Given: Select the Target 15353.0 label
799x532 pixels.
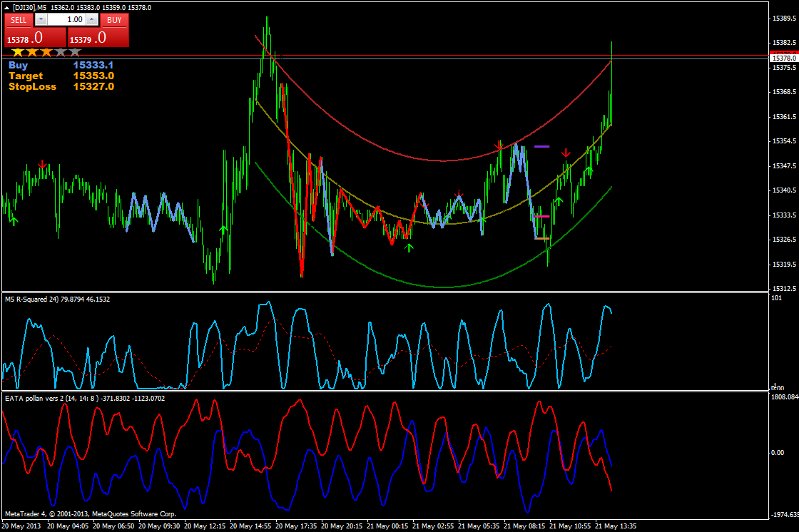Looking at the screenshot, I should pyautogui.click(x=61, y=76).
